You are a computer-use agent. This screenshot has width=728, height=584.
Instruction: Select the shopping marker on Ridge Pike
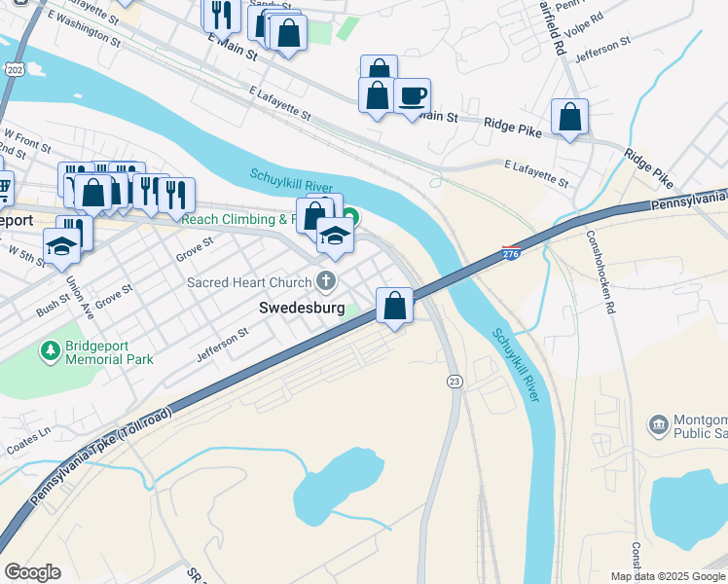569,120
